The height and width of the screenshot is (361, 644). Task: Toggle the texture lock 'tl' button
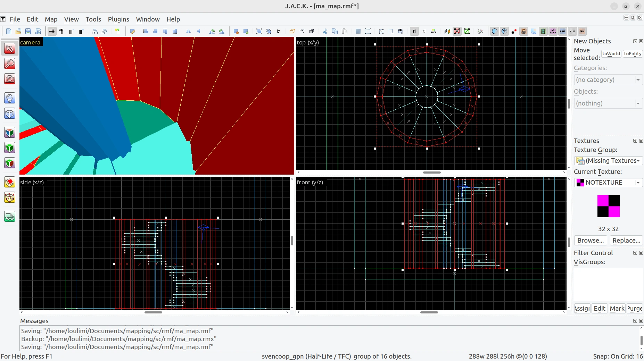pyautogui.click(x=414, y=31)
